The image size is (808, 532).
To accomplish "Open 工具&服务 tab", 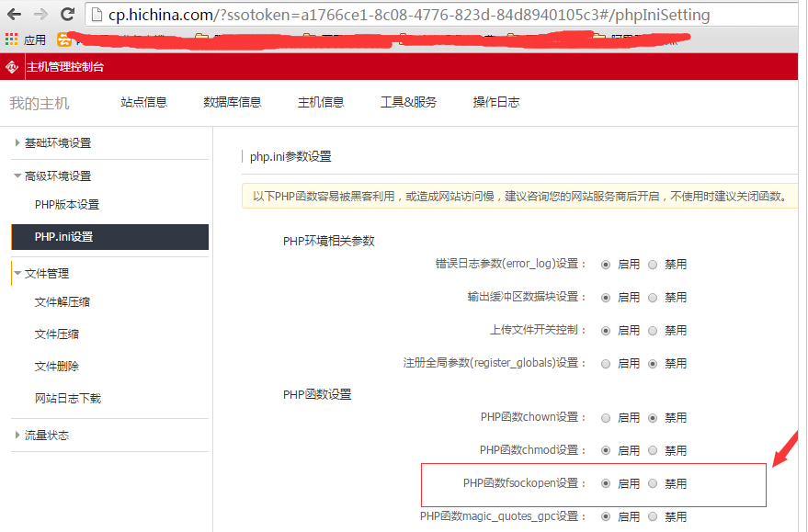I will coord(408,102).
